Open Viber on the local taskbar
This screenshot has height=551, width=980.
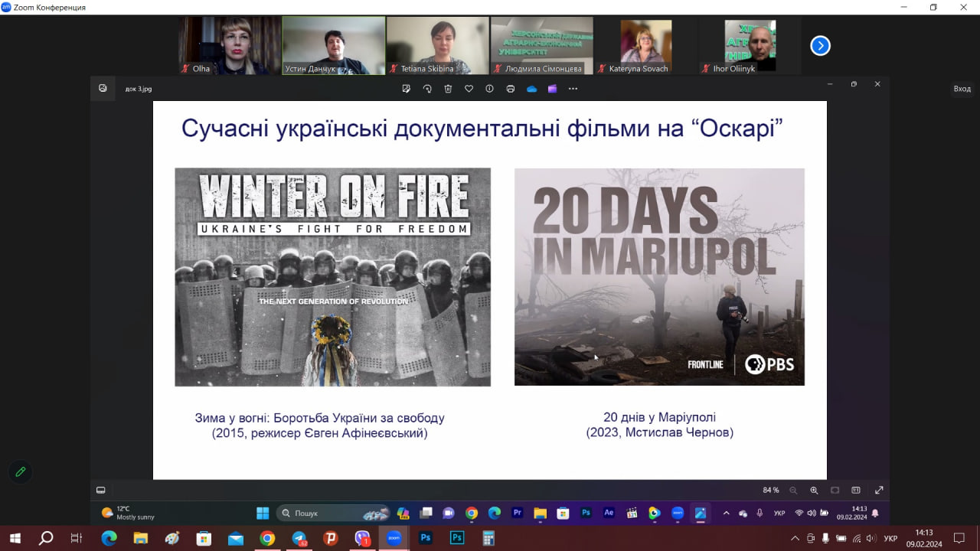click(x=362, y=538)
